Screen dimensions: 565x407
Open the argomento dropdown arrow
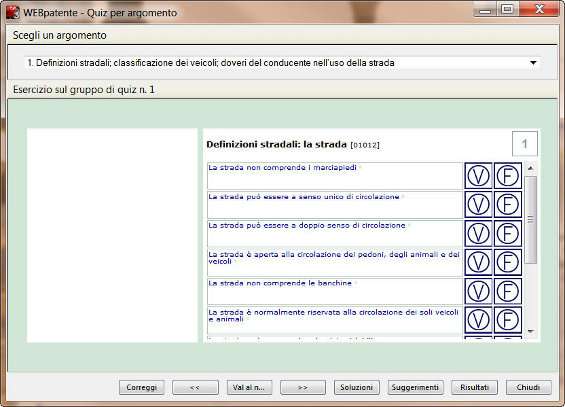click(533, 63)
